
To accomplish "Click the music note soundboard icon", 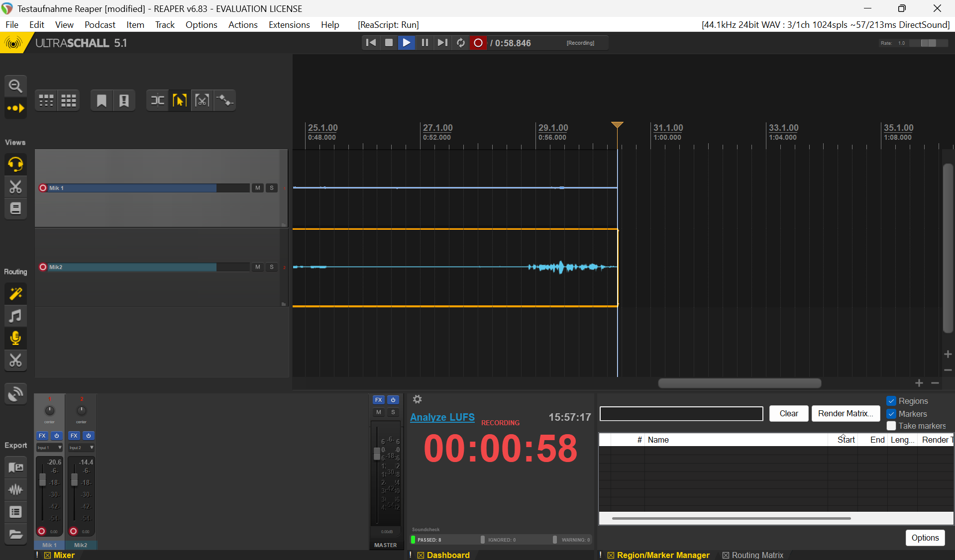I will tap(15, 316).
